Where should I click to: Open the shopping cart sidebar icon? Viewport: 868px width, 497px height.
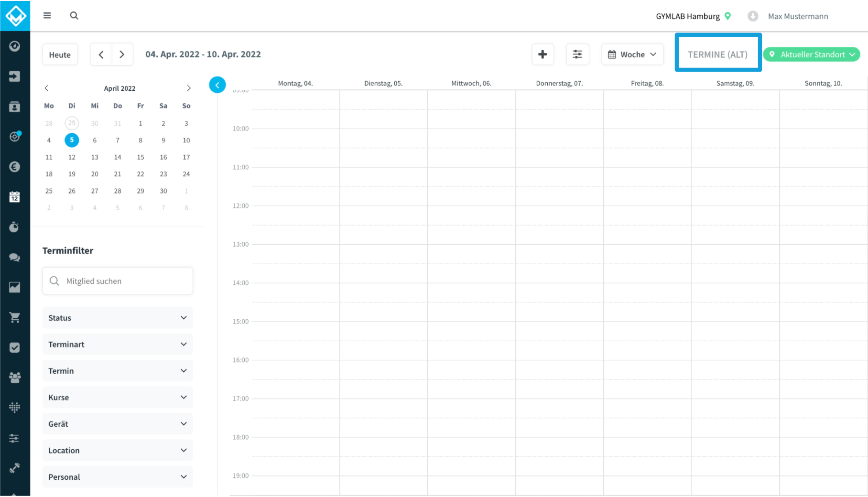pos(14,317)
